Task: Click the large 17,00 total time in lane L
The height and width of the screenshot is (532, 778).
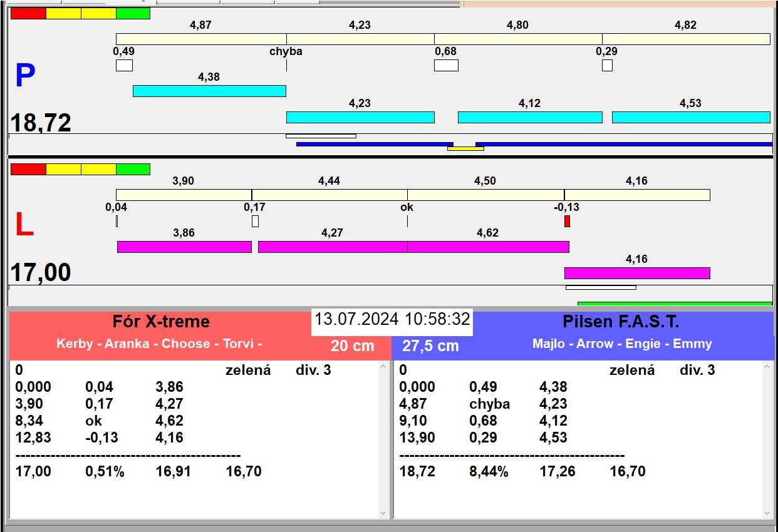Action: click(x=41, y=273)
